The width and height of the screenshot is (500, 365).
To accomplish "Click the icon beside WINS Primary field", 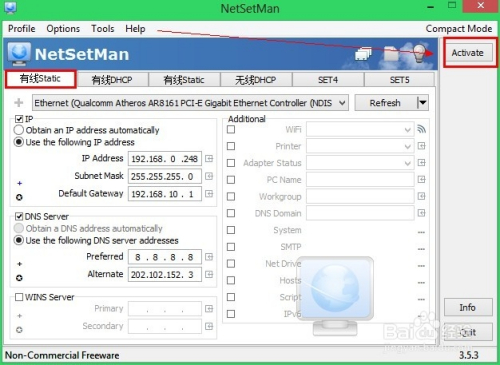I will pos(209,309).
